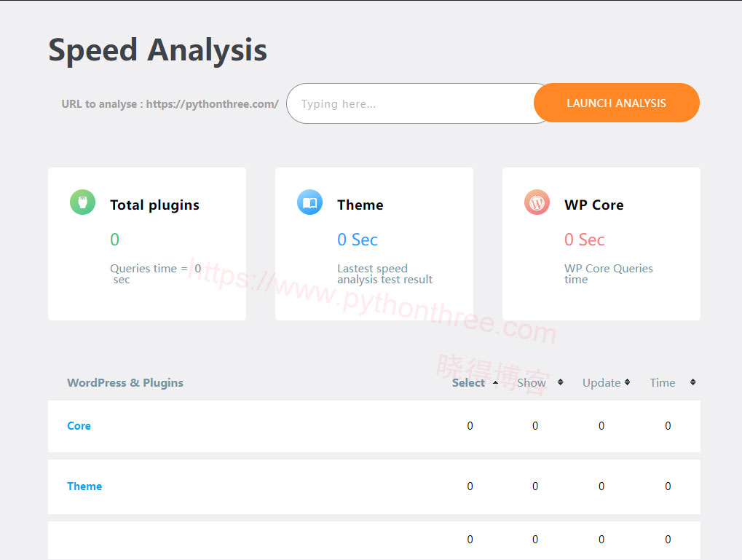The image size is (742, 560).
Task: Click the red '0 Sec' WP Core value
Action: coord(585,240)
